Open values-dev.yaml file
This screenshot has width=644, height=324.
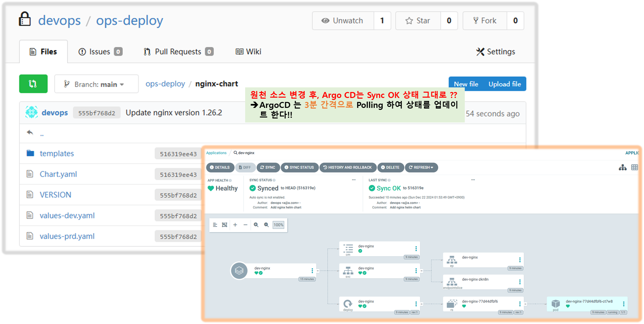click(67, 215)
